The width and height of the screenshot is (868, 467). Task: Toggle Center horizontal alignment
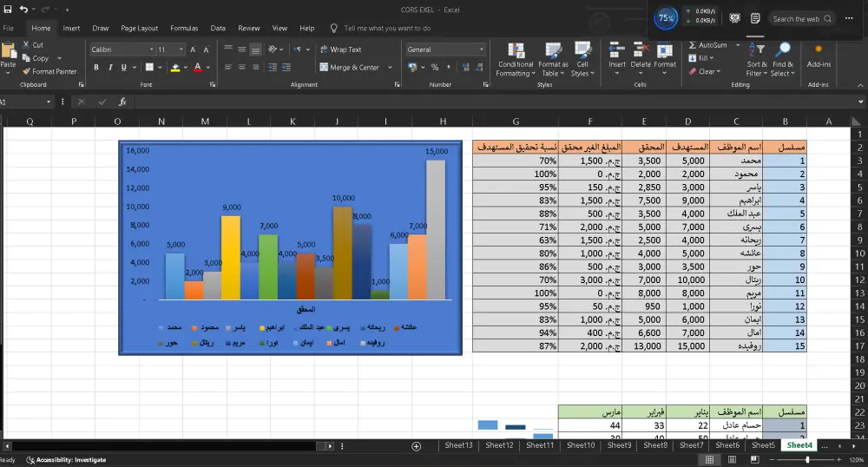242,68
